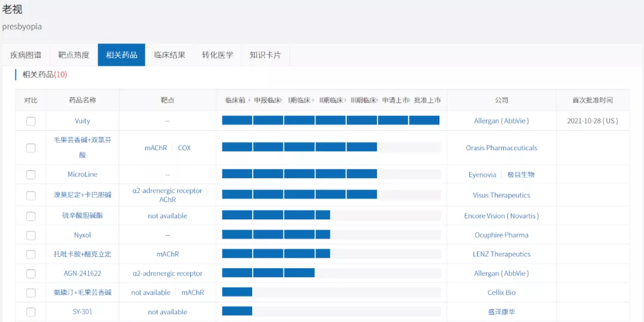This screenshot has width=644, height=322.
Task: Click the 申请上市 stage label
Action: pyautogui.click(x=395, y=100)
